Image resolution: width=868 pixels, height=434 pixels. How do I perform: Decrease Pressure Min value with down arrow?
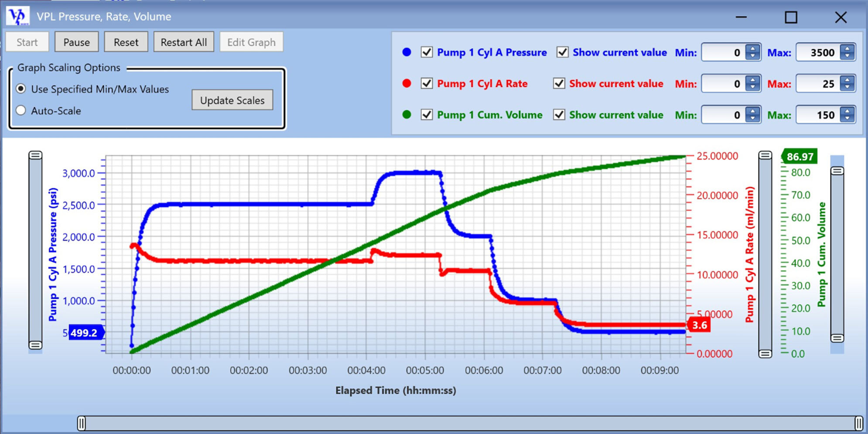[753, 56]
